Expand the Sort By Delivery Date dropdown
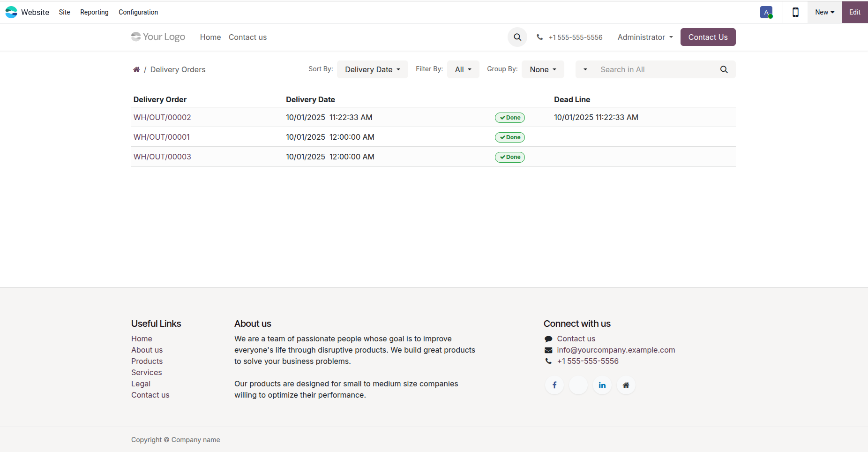 [x=373, y=69]
